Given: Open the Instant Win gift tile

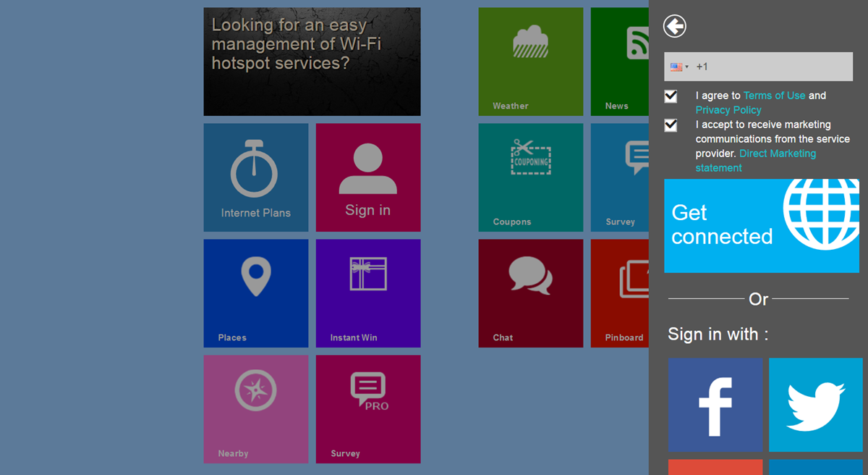Looking at the screenshot, I should [x=368, y=293].
